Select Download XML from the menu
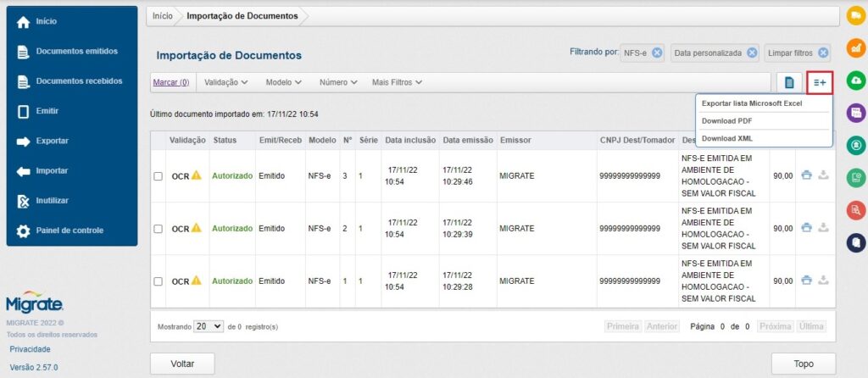 pyautogui.click(x=727, y=138)
